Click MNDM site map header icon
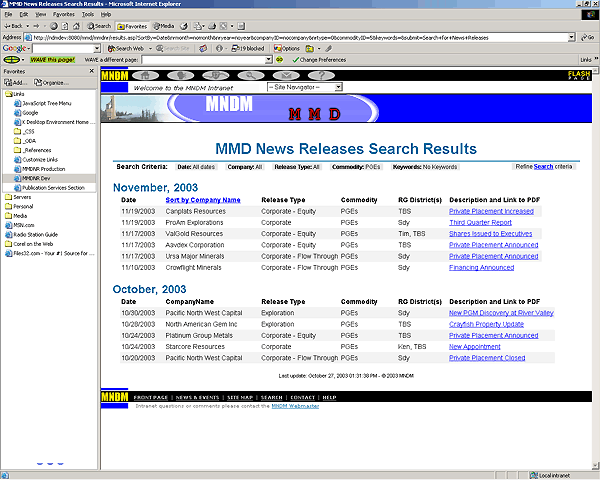The height and width of the screenshot is (480, 600). (x=215, y=75)
